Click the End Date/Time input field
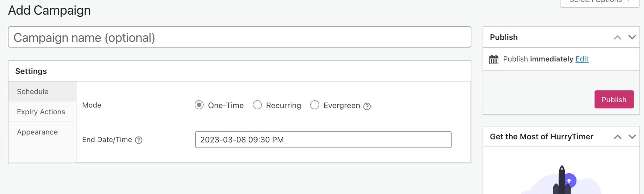This screenshot has height=194, width=644. click(323, 140)
